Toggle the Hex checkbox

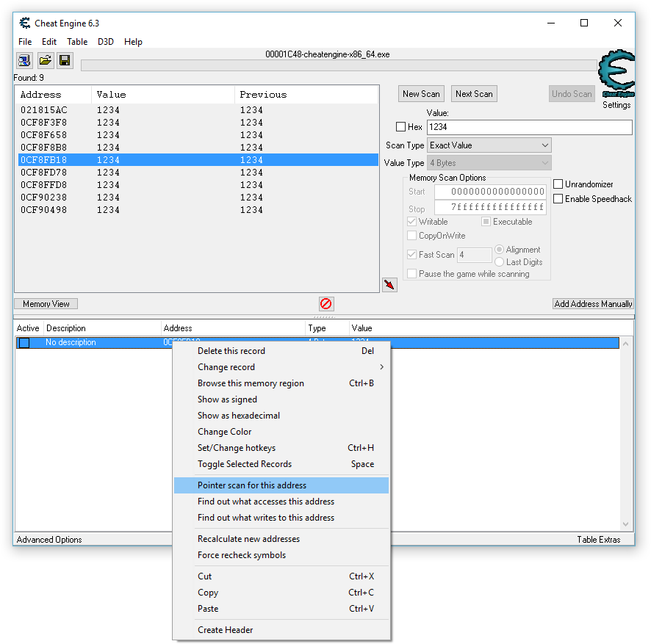(400, 127)
